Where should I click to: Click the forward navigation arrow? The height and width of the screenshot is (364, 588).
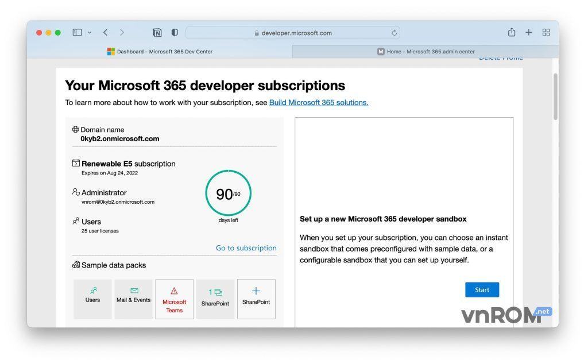coord(122,33)
